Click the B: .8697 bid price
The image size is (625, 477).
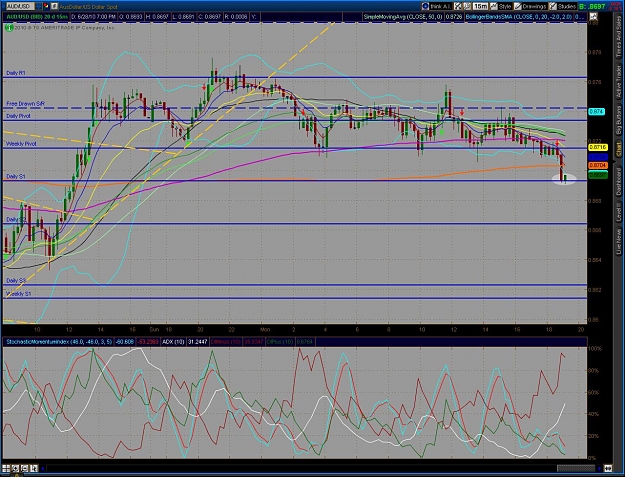(592, 6)
